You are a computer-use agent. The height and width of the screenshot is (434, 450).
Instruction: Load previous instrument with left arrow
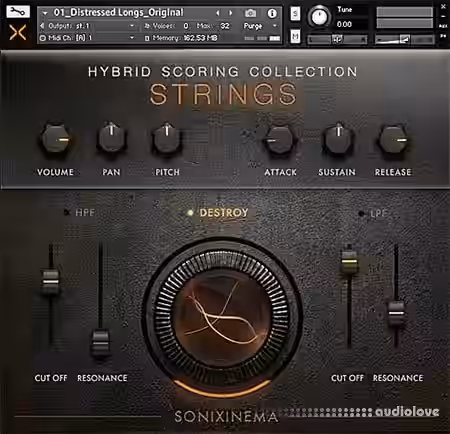pos(217,13)
